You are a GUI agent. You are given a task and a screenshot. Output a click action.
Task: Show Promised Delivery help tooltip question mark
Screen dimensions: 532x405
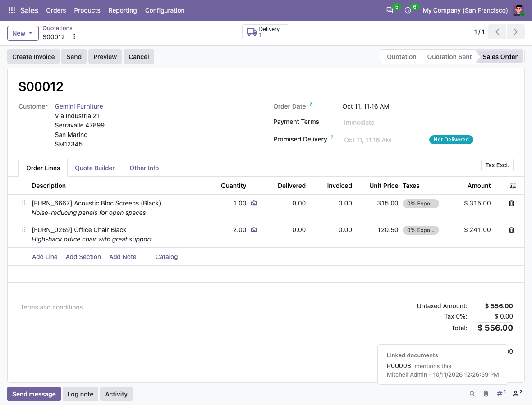click(x=332, y=137)
